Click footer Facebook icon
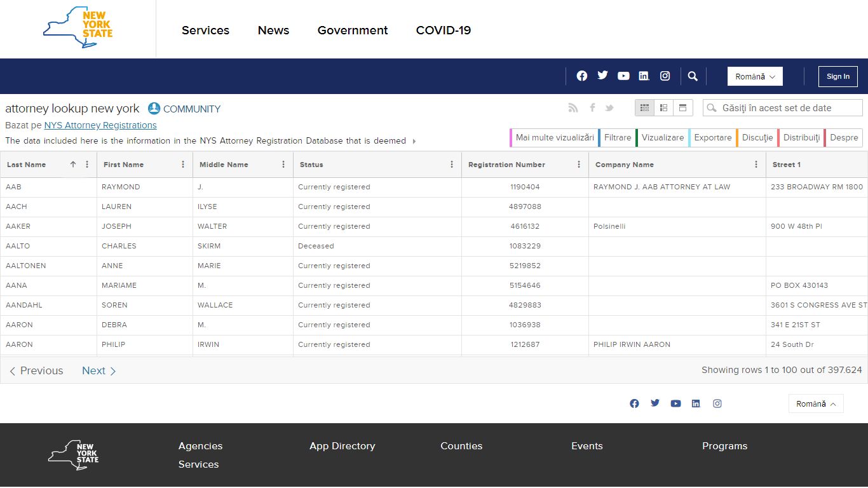 pyautogui.click(x=634, y=403)
